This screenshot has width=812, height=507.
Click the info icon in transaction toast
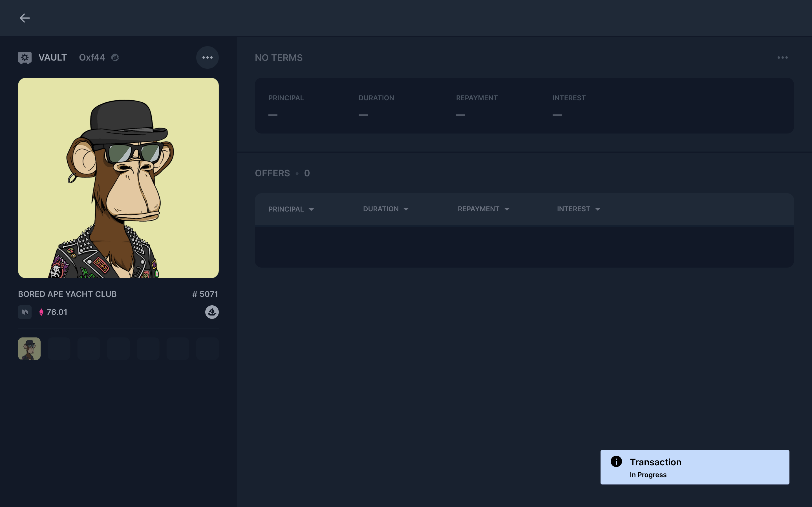[616, 461]
